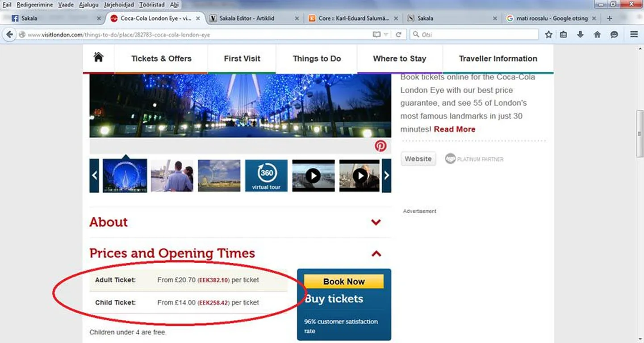Click the main London Eye night photo
This screenshot has height=343, width=644.
tap(240, 106)
